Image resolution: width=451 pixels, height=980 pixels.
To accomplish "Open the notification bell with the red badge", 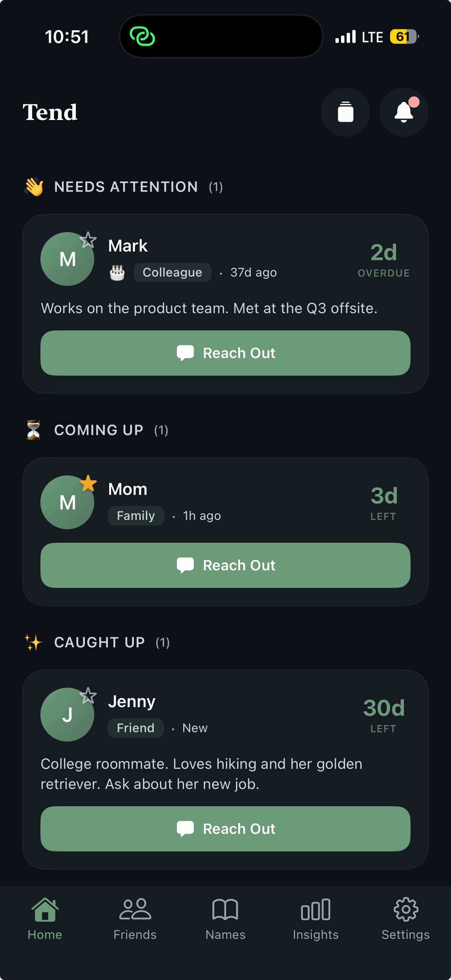I will pos(404,111).
